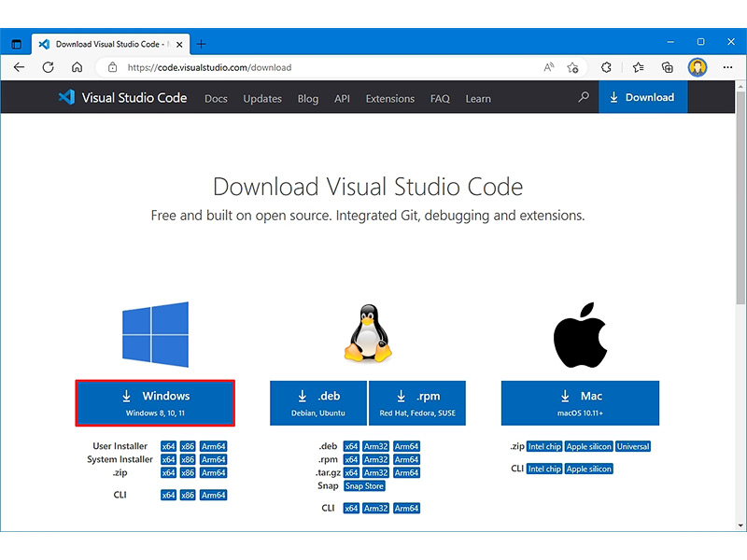Open the site search magnifier
The image size is (747, 560).
click(583, 97)
